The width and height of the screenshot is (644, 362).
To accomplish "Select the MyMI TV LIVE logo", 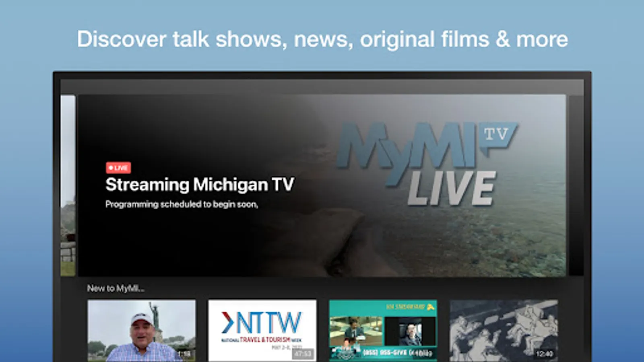I will pos(427,164).
